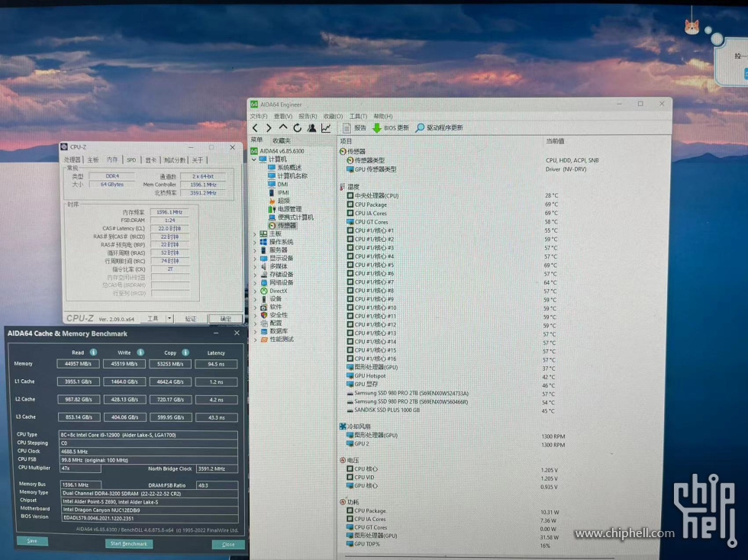Click Memory Read value 44957 MB/s
Screen dimensions: 748x560
tap(78, 363)
